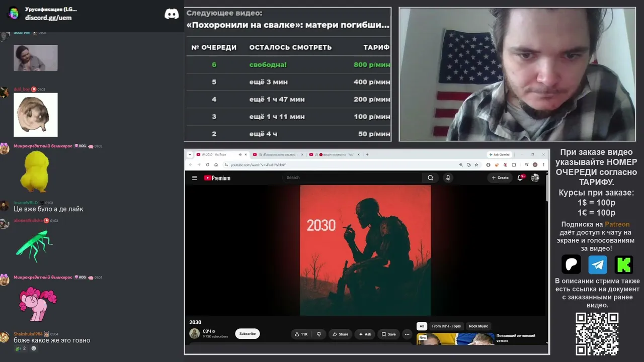
Task: Switch to the 2030 YouTube tab
Action: tap(222, 154)
